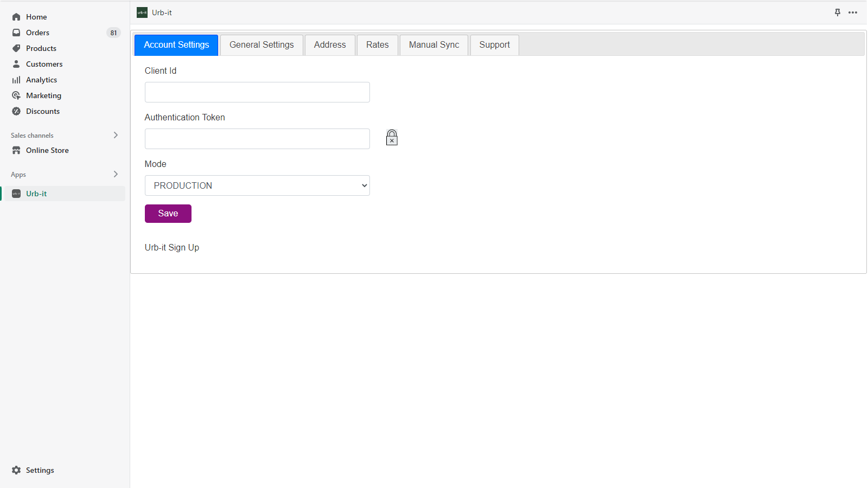Switch to the General Settings tab

(x=261, y=45)
